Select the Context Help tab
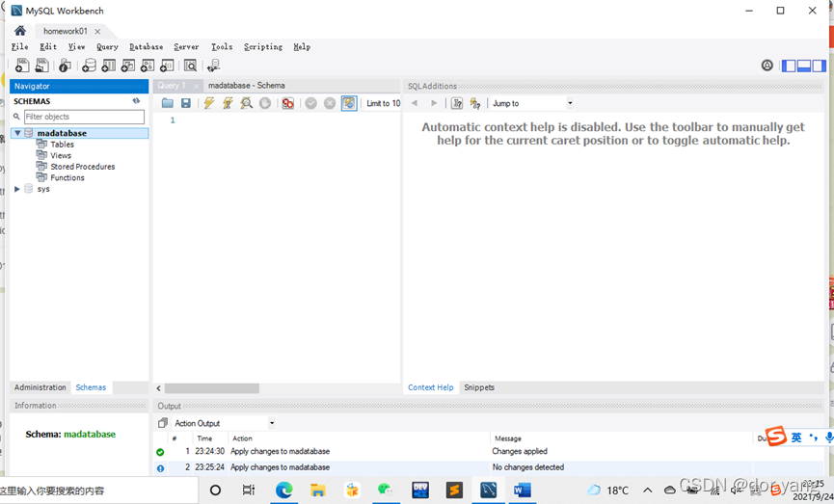This screenshot has height=504, width=834. [431, 387]
